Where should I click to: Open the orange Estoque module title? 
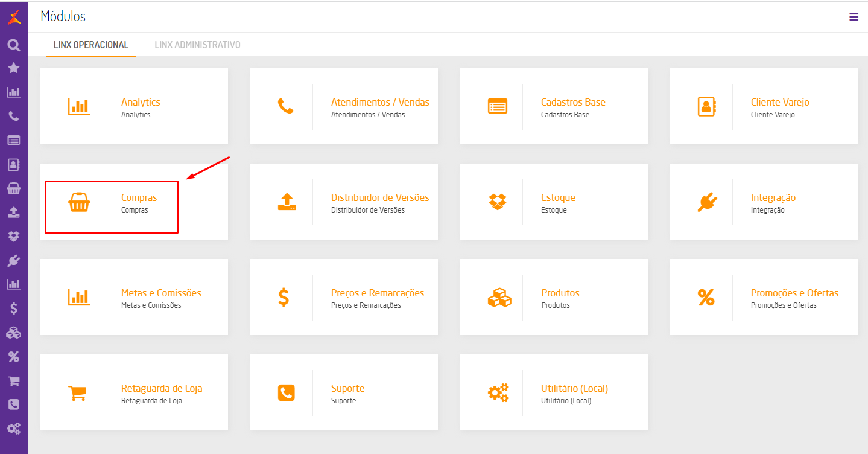tap(558, 197)
